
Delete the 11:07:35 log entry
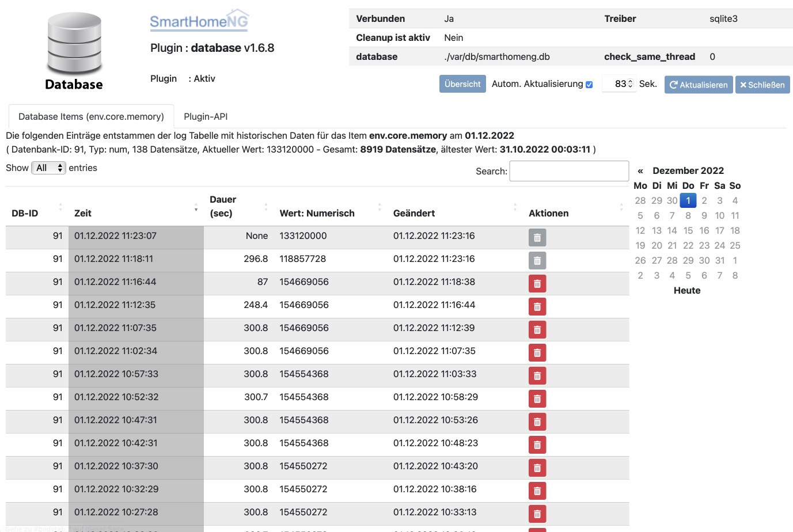tap(537, 330)
